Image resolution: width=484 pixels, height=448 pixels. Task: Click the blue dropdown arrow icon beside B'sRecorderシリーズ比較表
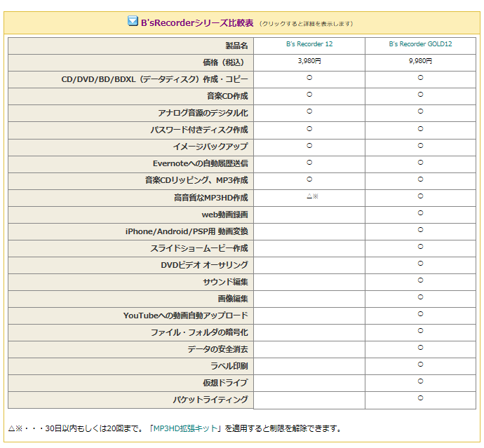(x=133, y=21)
